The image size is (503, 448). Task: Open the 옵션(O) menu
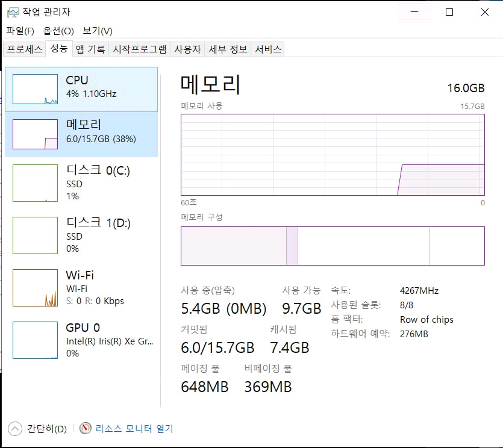point(58,31)
